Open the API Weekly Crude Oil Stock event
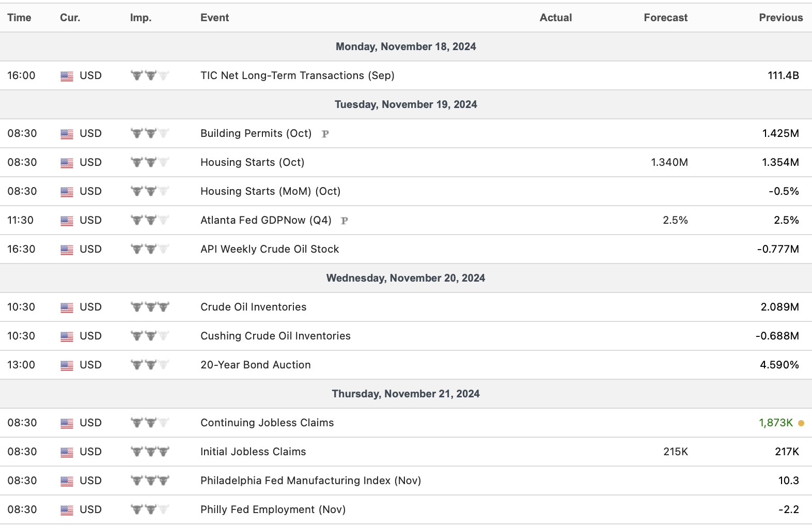Image resolution: width=812 pixels, height=526 pixels. point(270,249)
